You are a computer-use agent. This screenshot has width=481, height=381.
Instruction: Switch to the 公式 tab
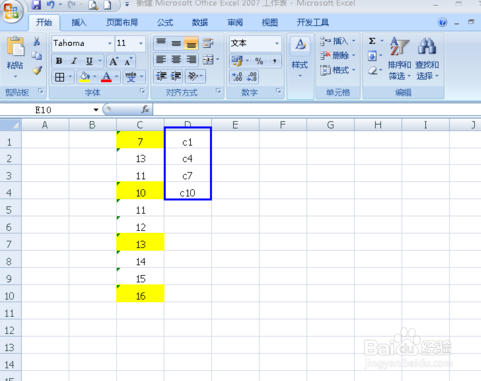tap(165, 22)
